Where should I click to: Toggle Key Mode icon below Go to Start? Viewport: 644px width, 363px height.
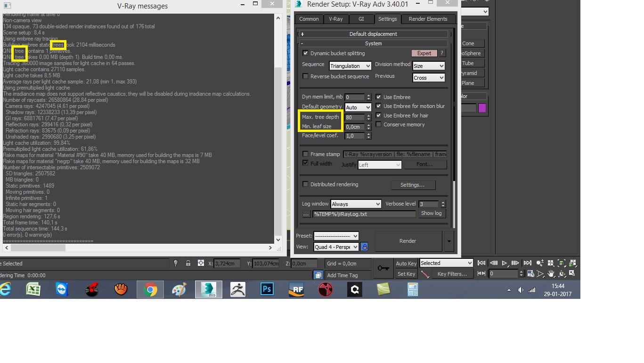[481, 273]
